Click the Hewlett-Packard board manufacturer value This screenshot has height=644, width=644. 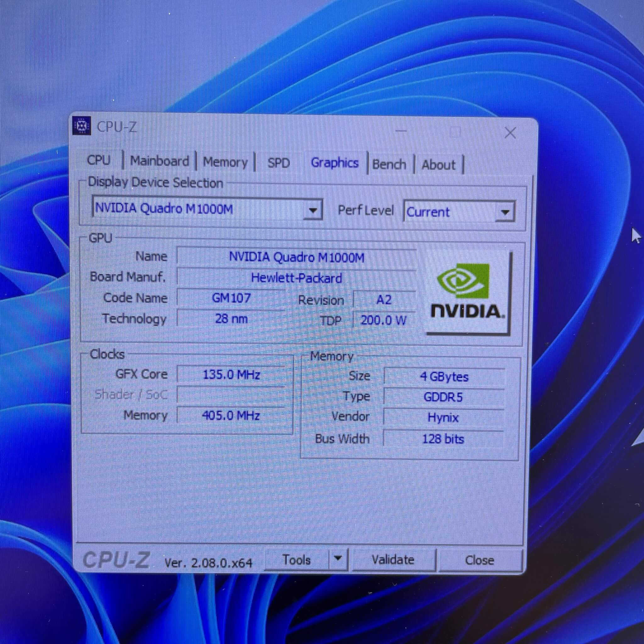(x=296, y=278)
